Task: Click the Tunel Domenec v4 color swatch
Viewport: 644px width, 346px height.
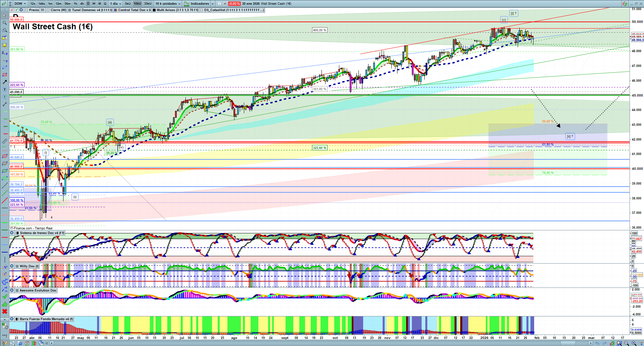Action: pyautogui.click(x=70, y=10)
